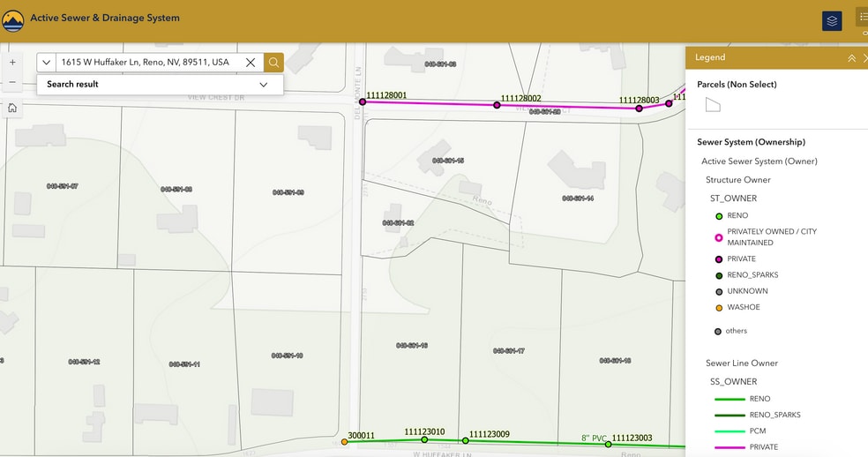Click the WASHOE orange circle legend symbol
The height and width of the screenshot is (457, 868).
click(719, 307)
